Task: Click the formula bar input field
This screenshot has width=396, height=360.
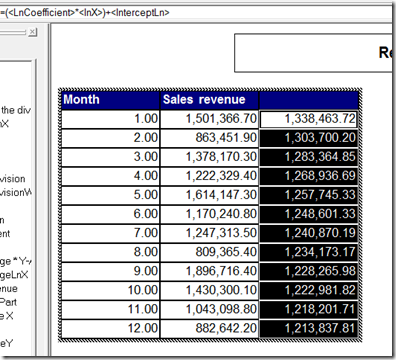Action: [196, 13]
